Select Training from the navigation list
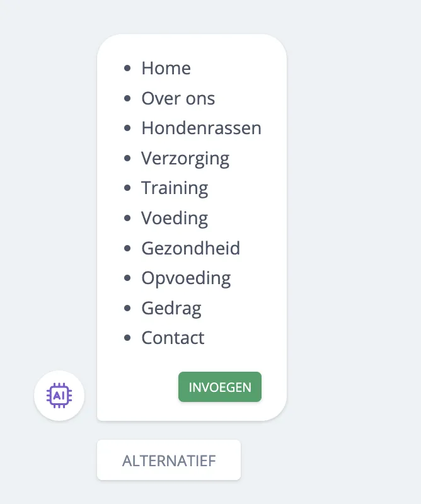Viewport: 421px width, 504px height. (x=175, y=188)
